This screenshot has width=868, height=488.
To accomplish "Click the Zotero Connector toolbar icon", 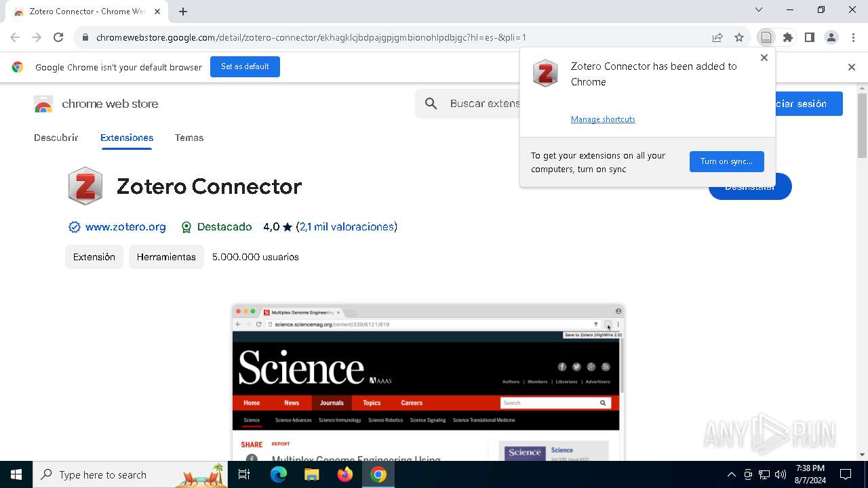I will tap(766, 37).
